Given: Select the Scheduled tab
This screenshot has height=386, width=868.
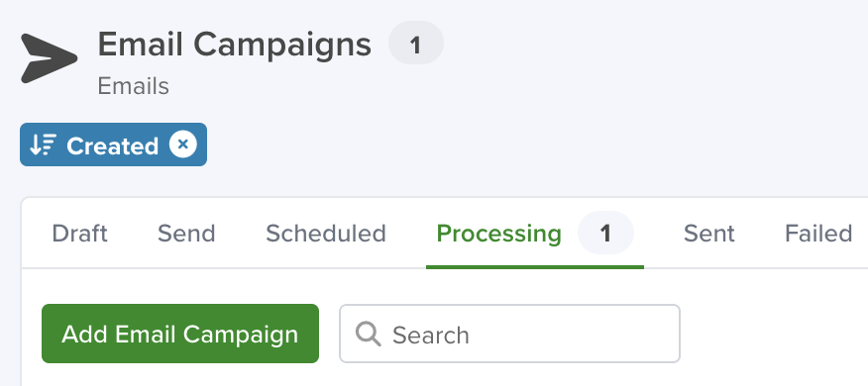Looking at the screenshot, I should pyautogui.click(x=325, y=234).
